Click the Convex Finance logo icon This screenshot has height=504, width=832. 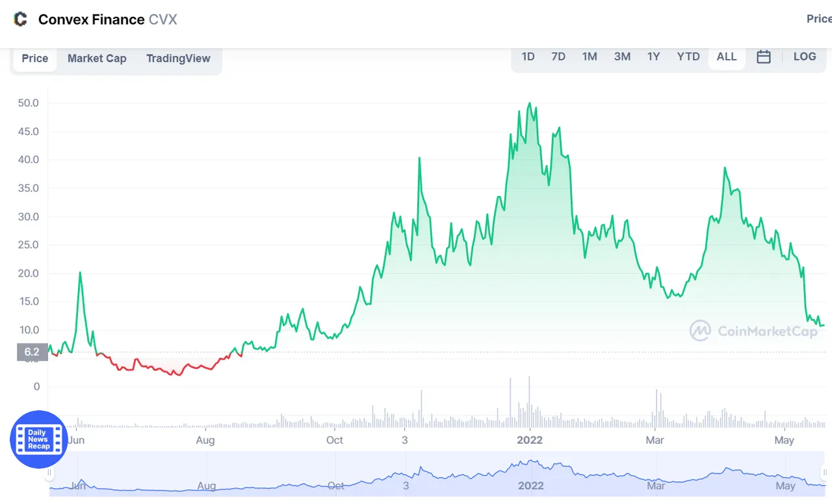[x=21, y=19]
